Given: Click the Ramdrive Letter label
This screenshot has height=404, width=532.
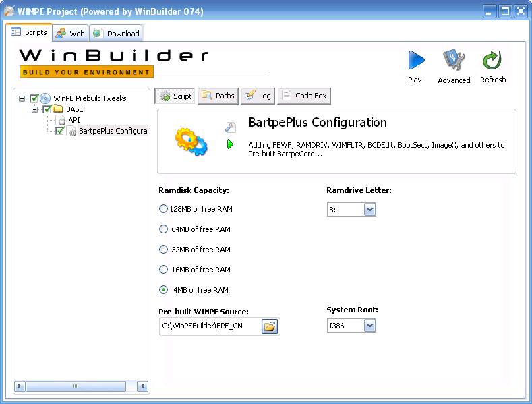Looking at the screenshot, I should click(359, 190).
